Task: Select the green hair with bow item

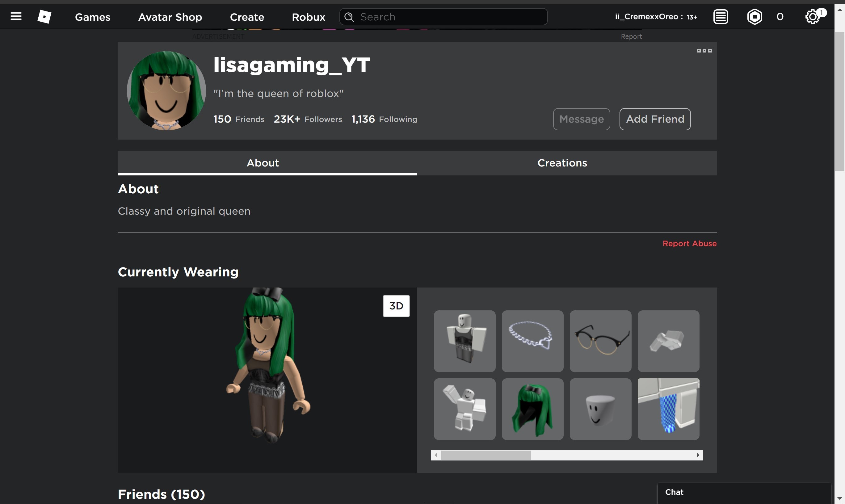Action: [532, 409]
